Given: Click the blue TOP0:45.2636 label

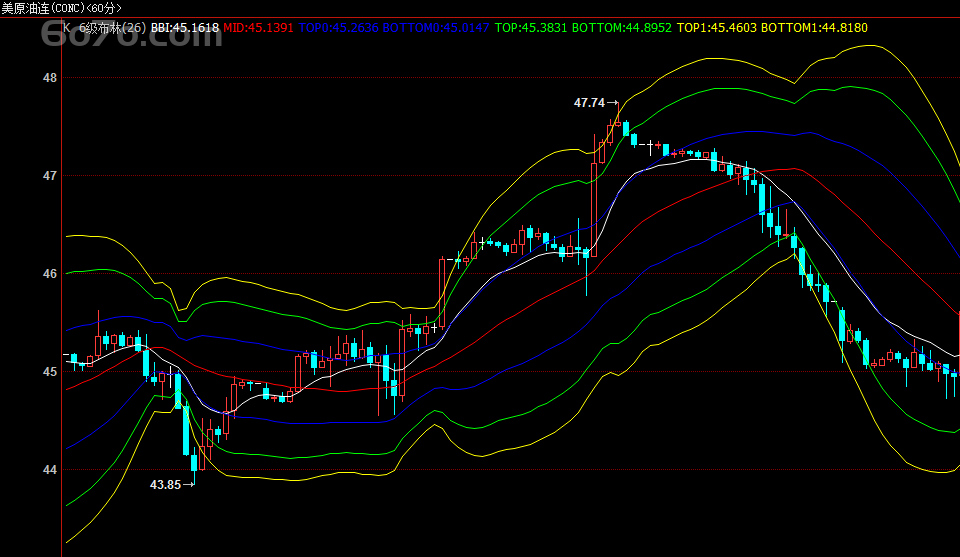Looking at the screenshot, I should (339, 28).
